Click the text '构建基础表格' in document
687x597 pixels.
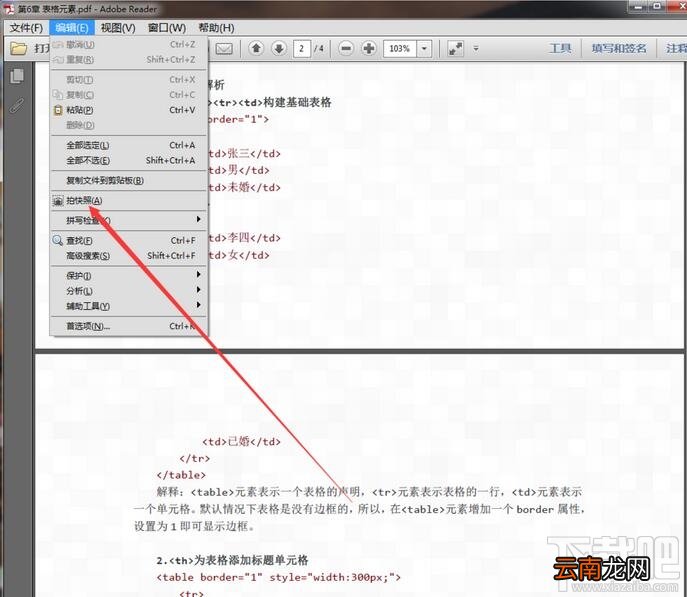[x=297, y=102]
